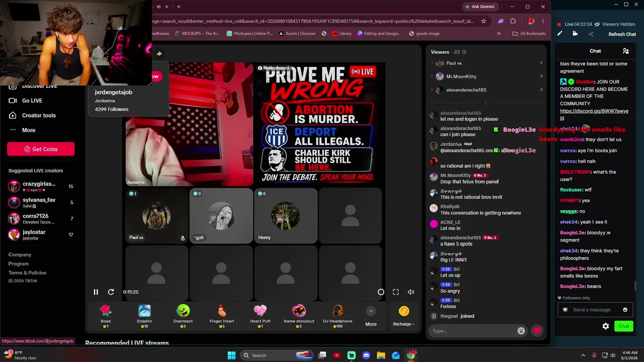Send a Finger Heart gift
The height and width of the screenshot is (362, 644).
(222, 316)
